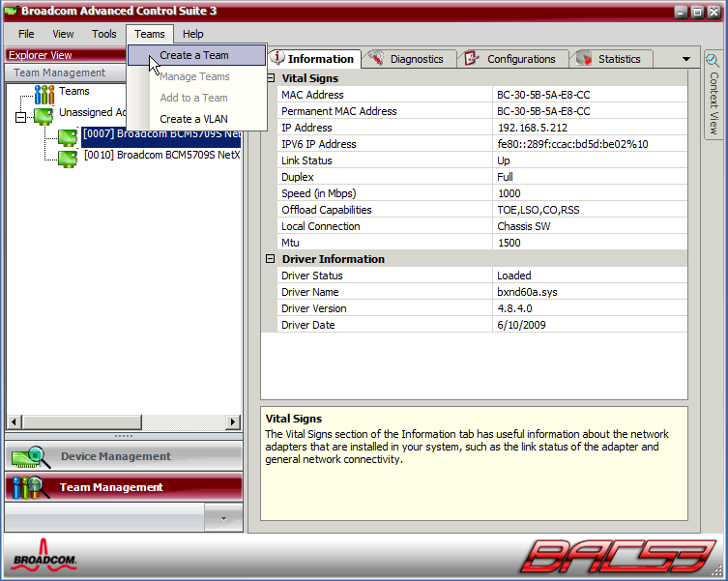Collapse the Driver Information section
Viewport: 728px width, 581px height.
pyautogui.click(x=270, y=259)
